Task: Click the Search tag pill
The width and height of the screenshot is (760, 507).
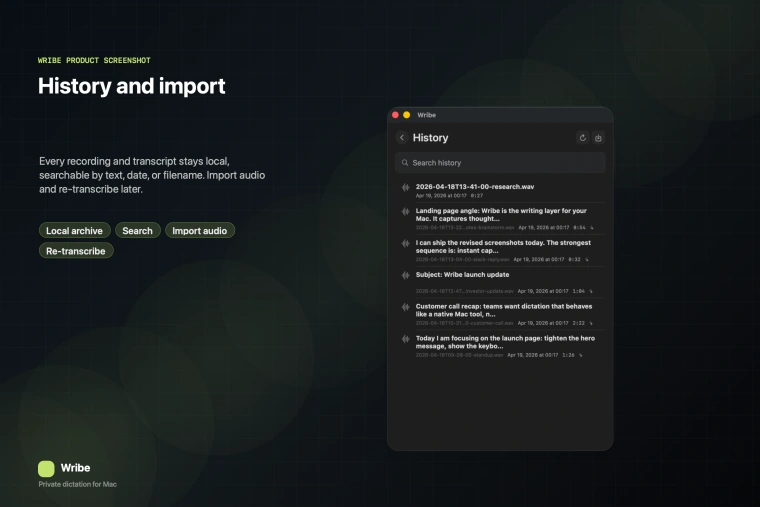Action: coord(137,231)
